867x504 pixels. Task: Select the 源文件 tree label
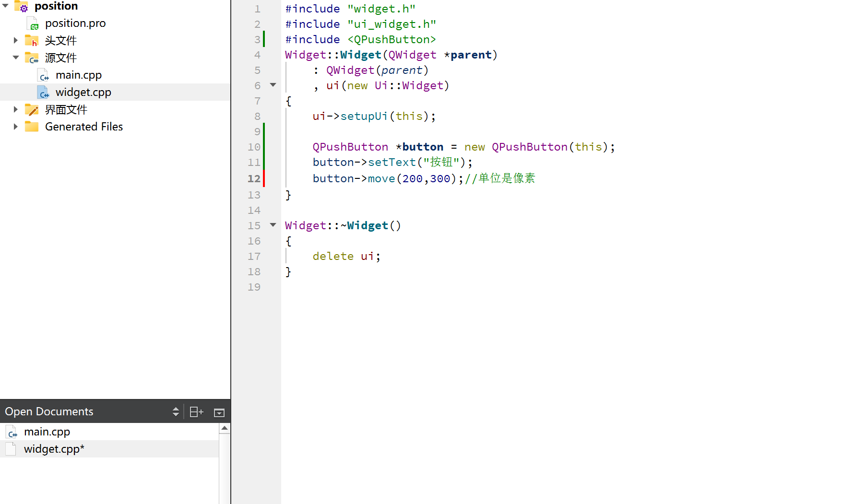point(61,58)
